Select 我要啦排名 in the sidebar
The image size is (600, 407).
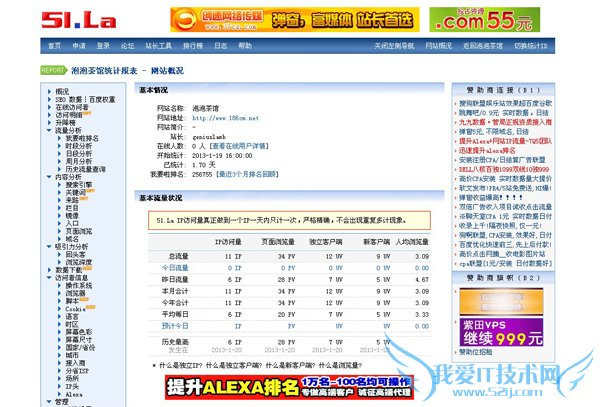click(82, 138)
